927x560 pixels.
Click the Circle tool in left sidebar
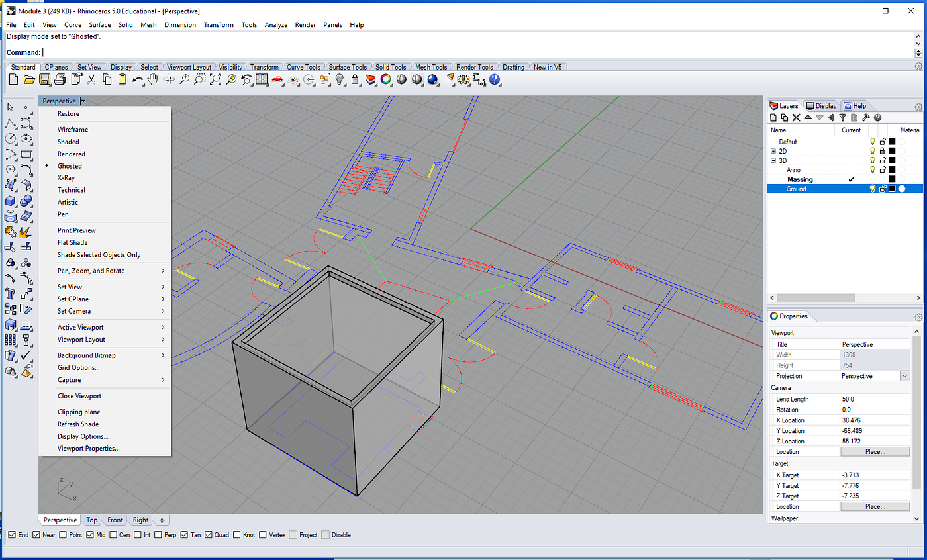(10, 139)
